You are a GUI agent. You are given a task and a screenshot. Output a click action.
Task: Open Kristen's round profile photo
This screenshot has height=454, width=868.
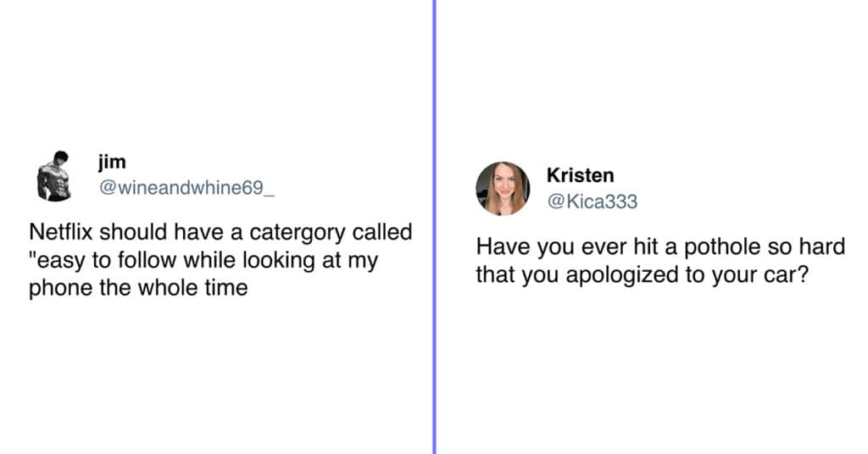pos(503,189)
